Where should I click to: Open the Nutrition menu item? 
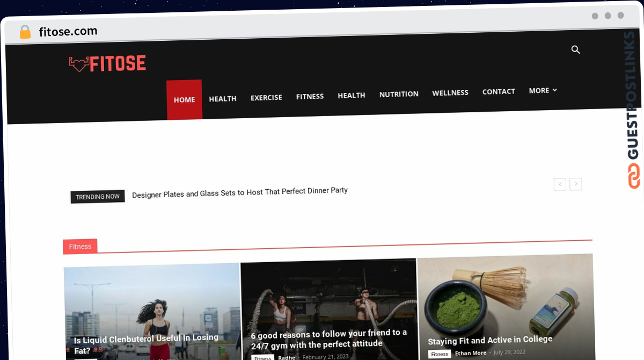(399, 94)
